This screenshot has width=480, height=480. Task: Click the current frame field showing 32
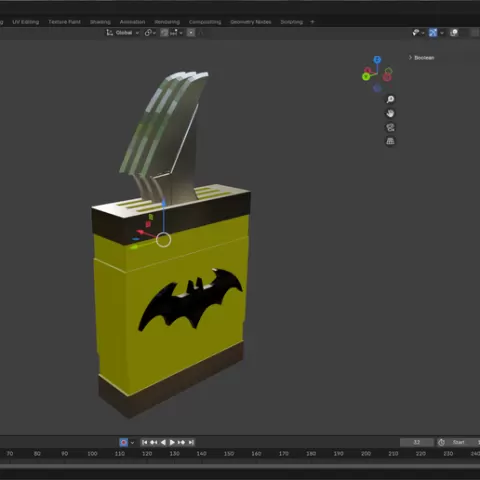click(417, 442)
